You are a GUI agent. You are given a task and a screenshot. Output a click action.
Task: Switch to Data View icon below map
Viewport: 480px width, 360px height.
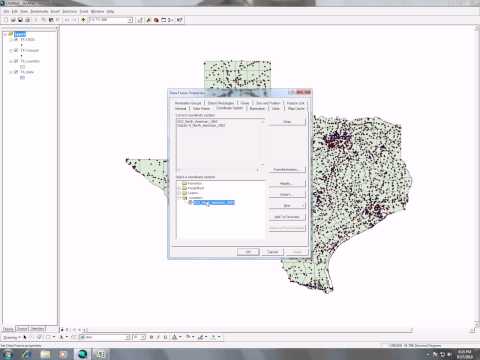pos(62,330)
